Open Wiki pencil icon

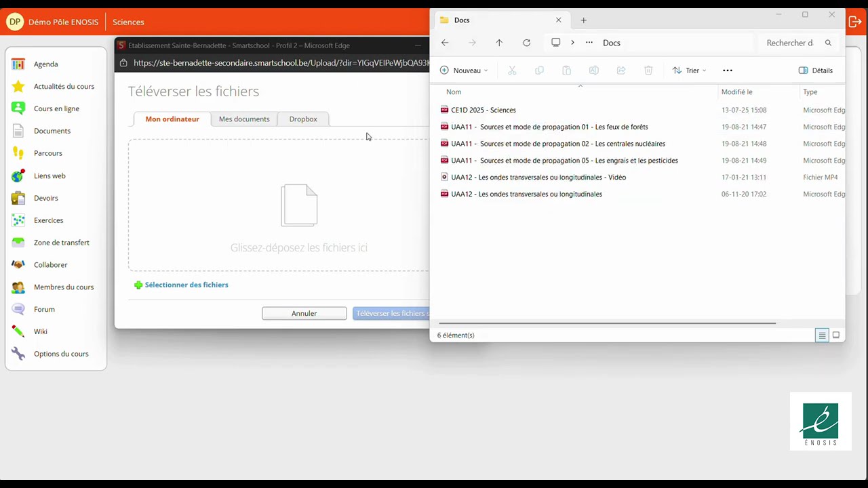point(18,331)
